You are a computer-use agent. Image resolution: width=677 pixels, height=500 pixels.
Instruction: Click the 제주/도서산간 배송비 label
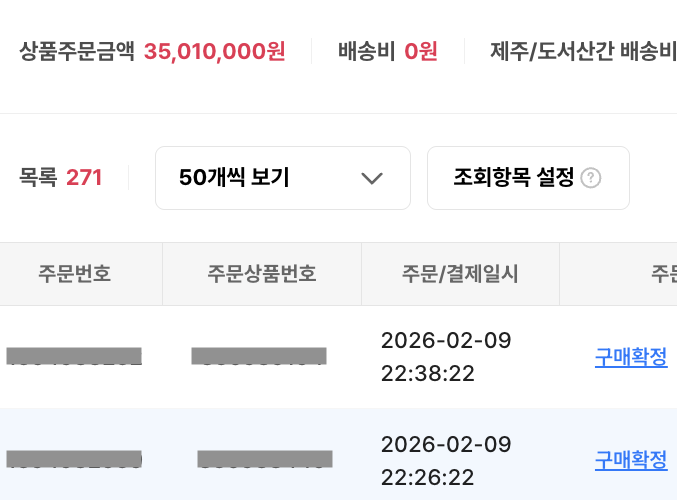point(583,51)
